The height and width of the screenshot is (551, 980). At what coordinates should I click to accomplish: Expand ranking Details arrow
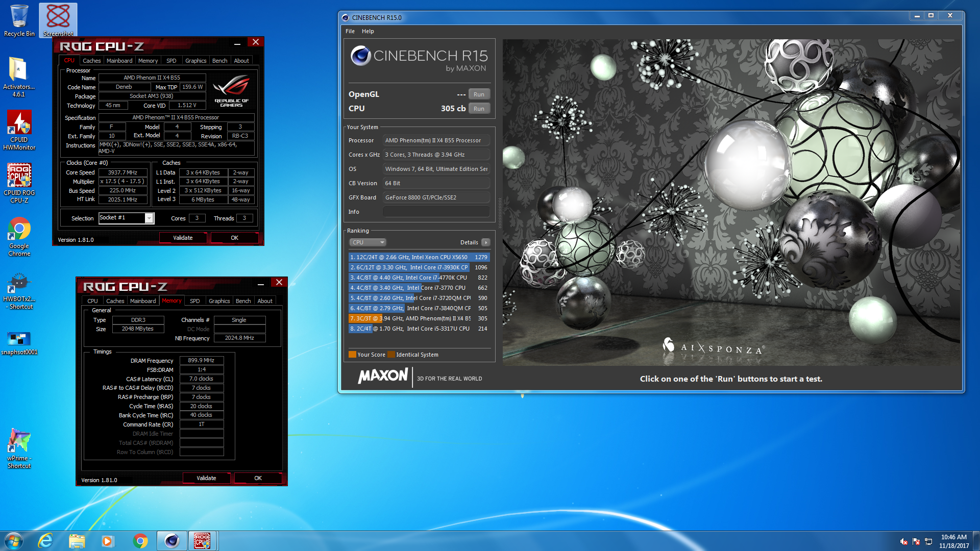click(486, 242)
